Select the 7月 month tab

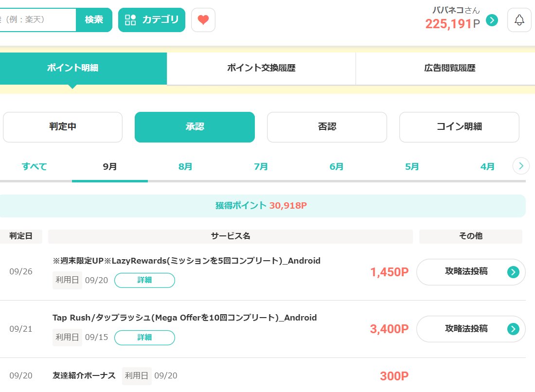click(x=261, y=166)
